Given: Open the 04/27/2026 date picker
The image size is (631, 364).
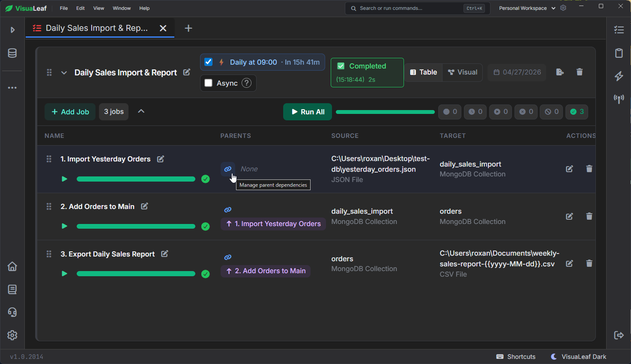Looking at the screenshot, I should coord(517,72).
